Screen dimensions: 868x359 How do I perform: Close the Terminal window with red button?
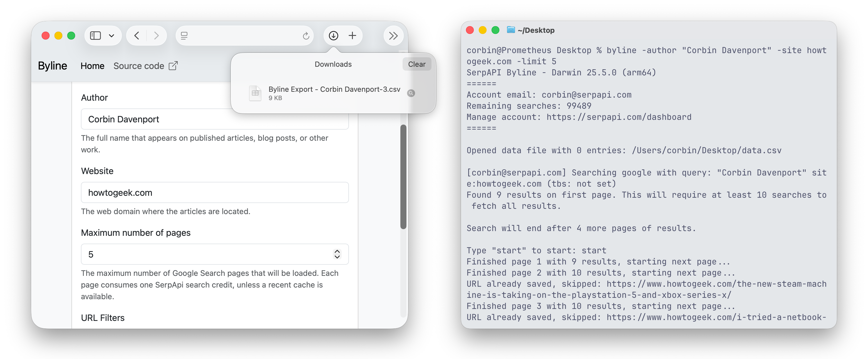(470, 30)
